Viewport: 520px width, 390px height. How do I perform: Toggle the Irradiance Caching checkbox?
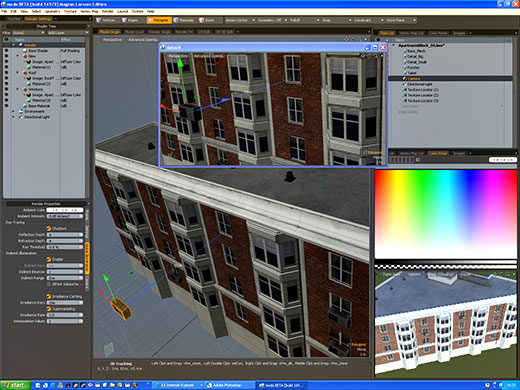point(49,296)
